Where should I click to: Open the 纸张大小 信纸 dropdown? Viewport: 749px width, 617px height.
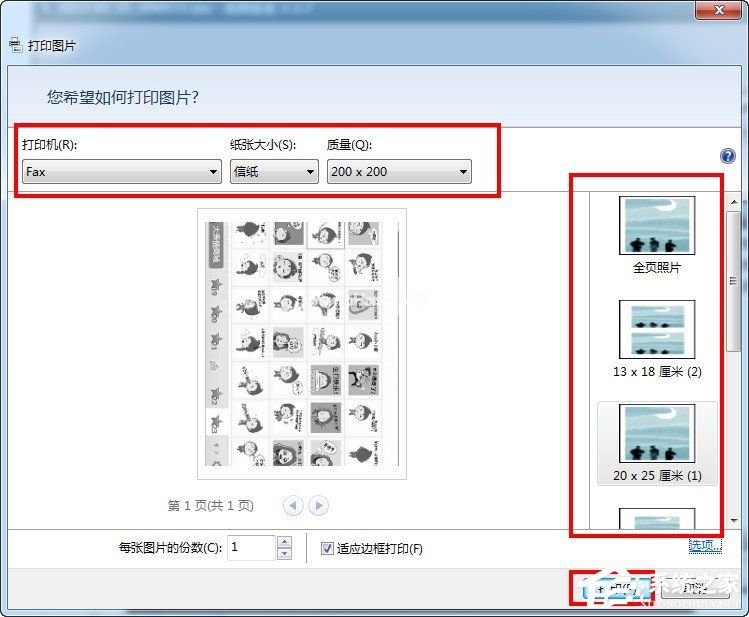click(274, 171)
